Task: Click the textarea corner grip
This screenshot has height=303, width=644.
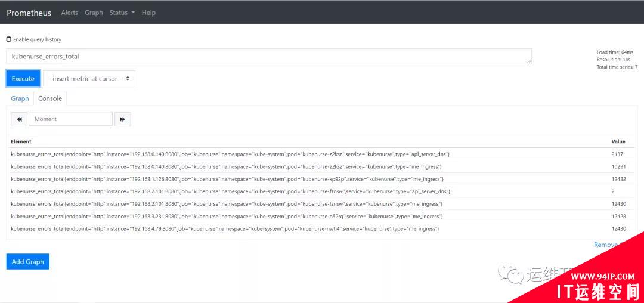Action: point(528,61)
